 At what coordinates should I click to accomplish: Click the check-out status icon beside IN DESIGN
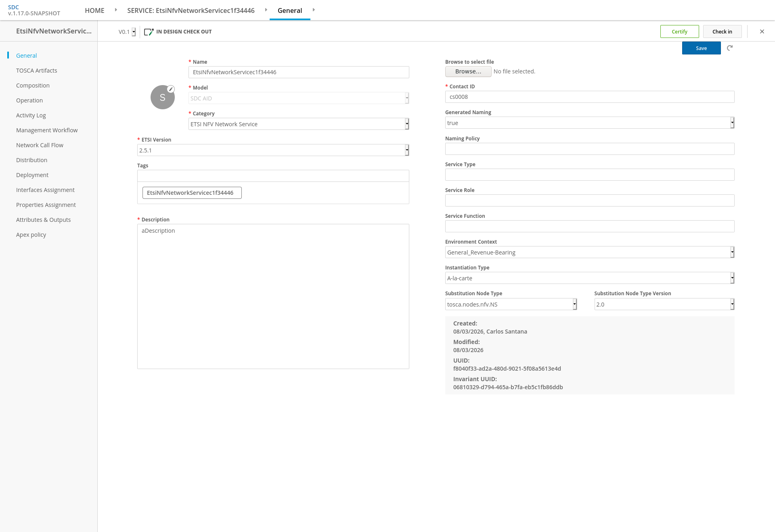point(149,32)
